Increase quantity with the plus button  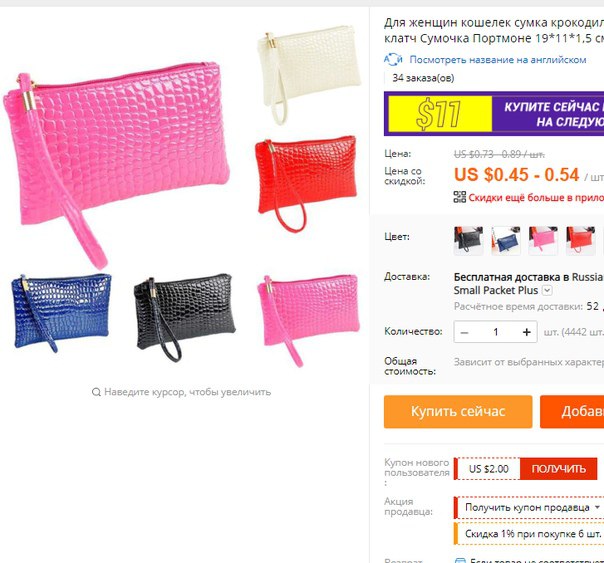click(x=527, y=332)
